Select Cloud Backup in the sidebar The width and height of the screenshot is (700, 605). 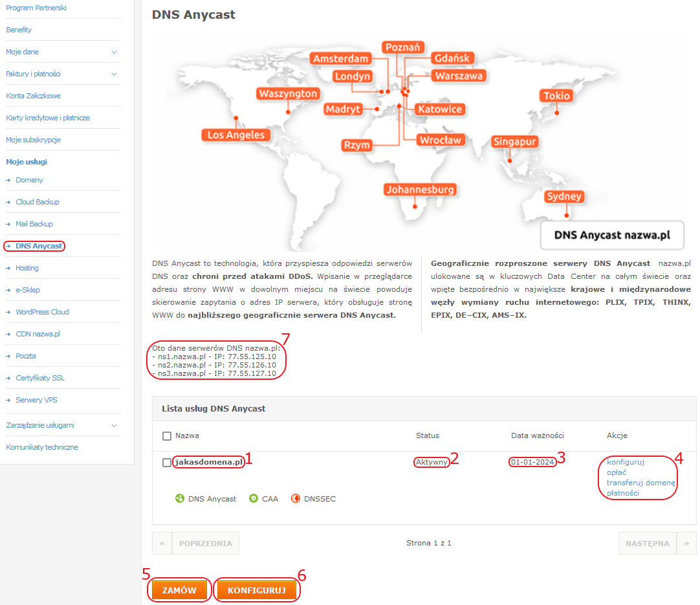(x=38, y=202)
